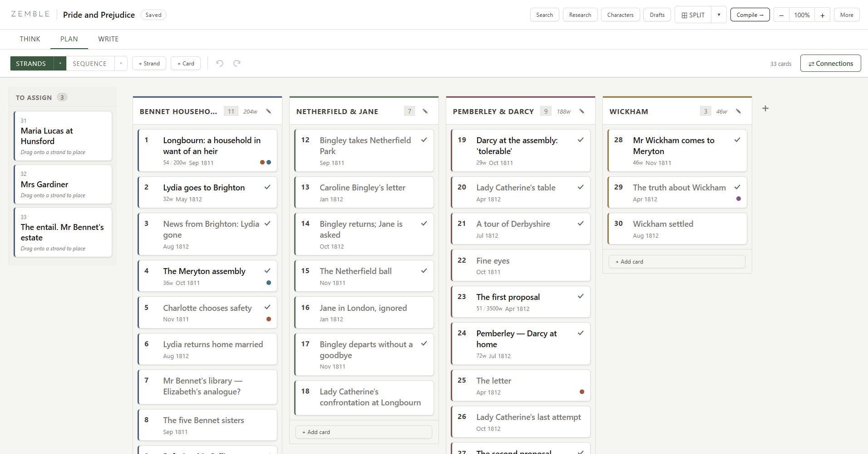Switch to the WRITE tab
This screenshot has height=454, width=868.
(108, 39)
